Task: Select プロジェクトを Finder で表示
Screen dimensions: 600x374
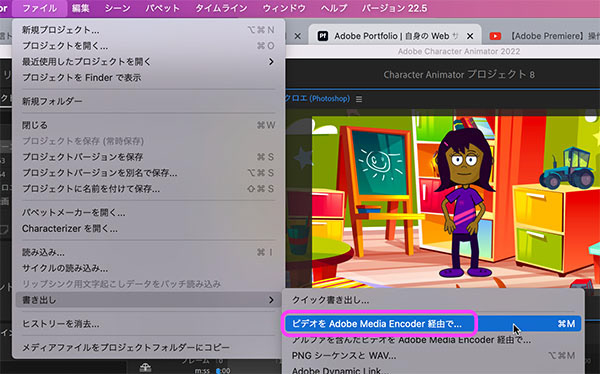Action: click(x=148, y=78)
